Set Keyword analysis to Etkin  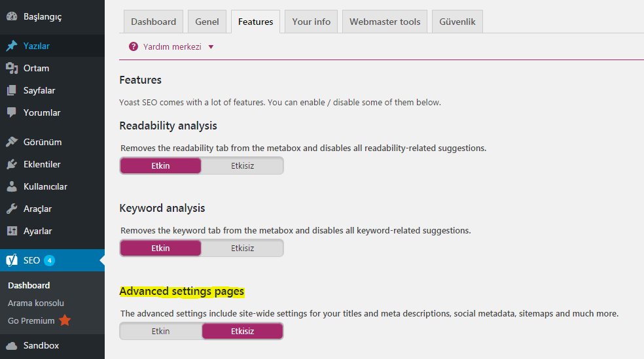(x=160, y=248)
